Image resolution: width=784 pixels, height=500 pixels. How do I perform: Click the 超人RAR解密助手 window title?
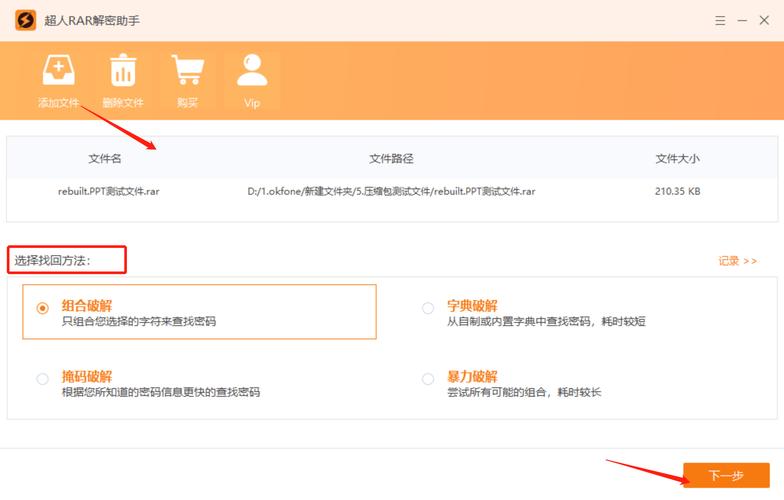(x=92, y=20)
